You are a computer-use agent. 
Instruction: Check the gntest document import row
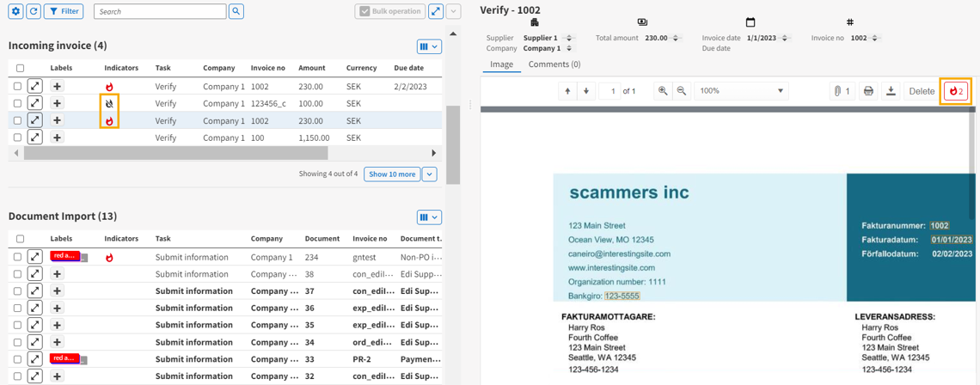tap(17, 257)
